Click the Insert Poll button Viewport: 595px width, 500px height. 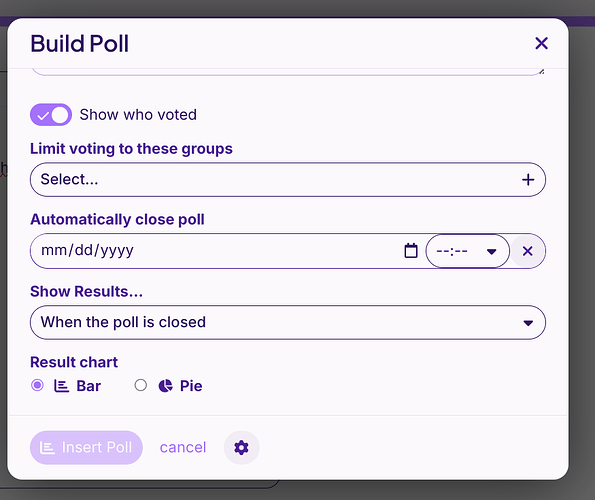click(87, 448)
